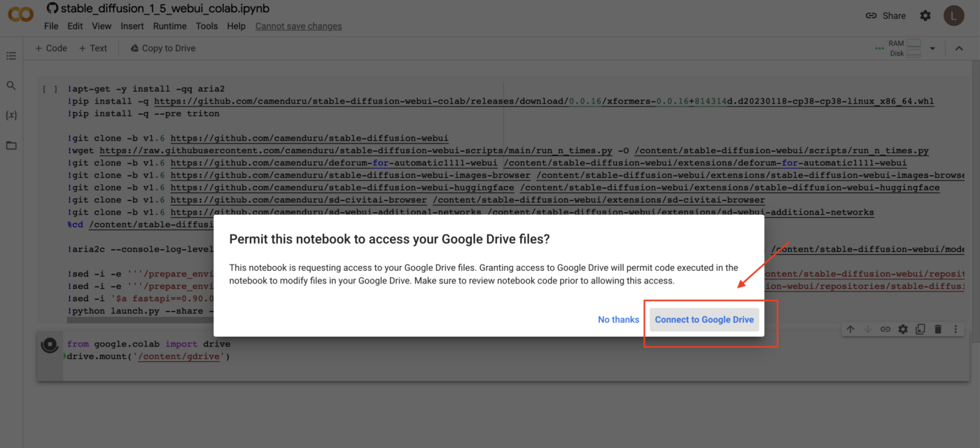Open the Runtime menu

point(169,26)
